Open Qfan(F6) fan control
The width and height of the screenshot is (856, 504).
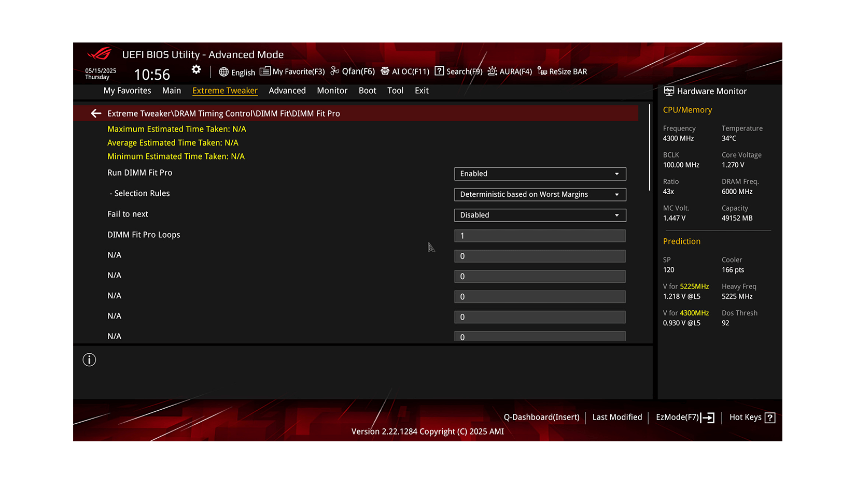tap(353, 71)
